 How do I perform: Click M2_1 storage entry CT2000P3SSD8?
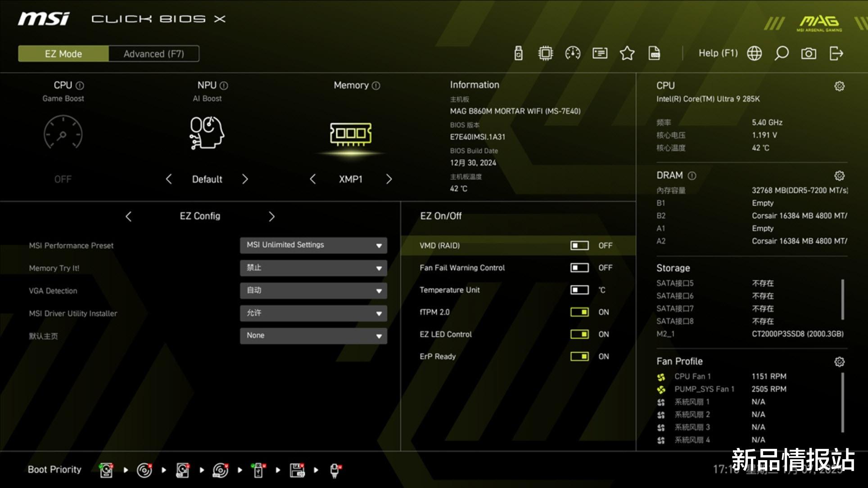pyautogui.click(x=797, y=334)
